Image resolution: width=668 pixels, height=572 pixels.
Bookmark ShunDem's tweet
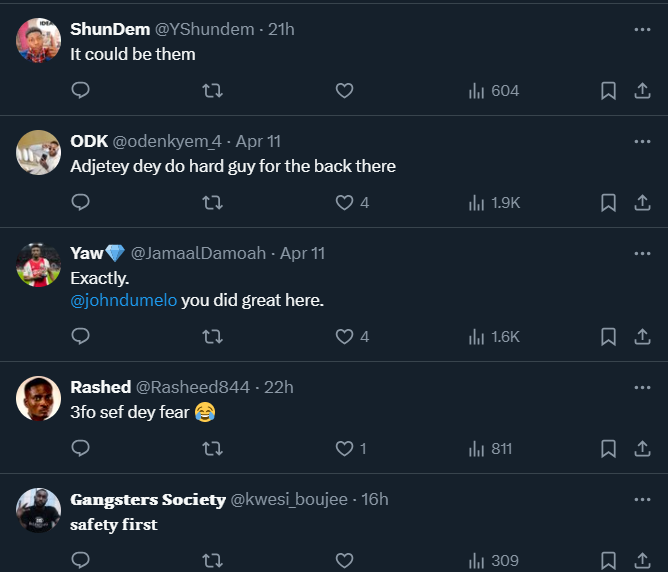click(x=608, y=91)
